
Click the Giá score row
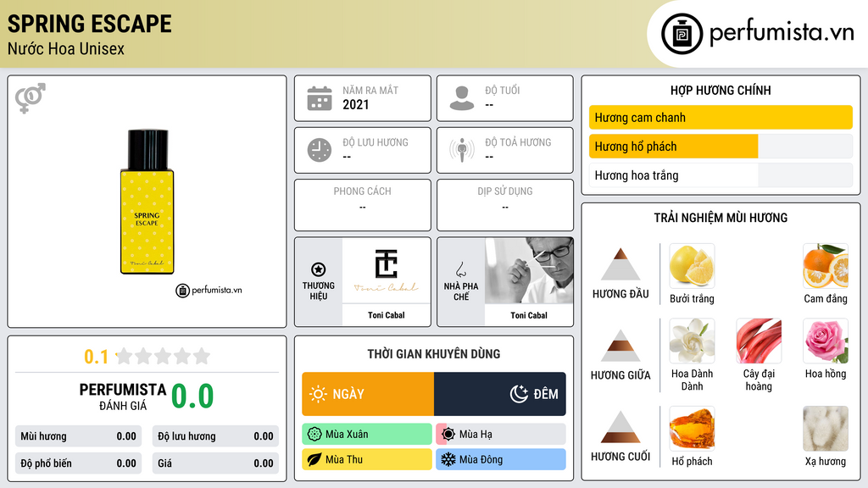215,463
